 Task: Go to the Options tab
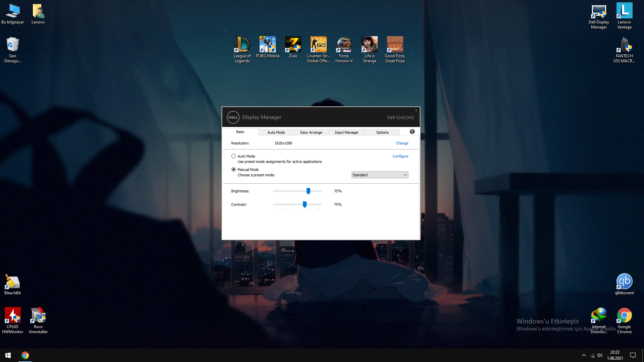[382, 132]
